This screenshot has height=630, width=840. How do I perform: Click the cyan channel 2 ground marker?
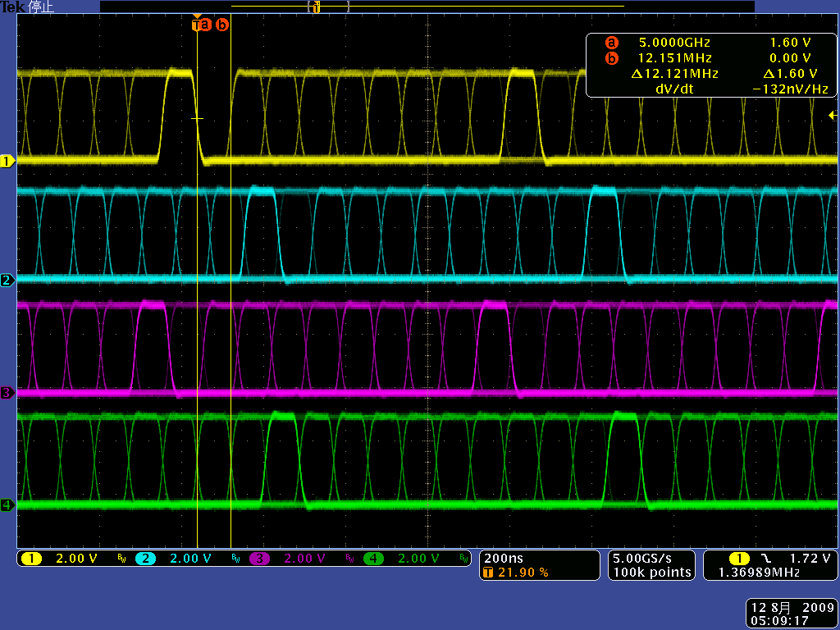[x=7, y=280]
